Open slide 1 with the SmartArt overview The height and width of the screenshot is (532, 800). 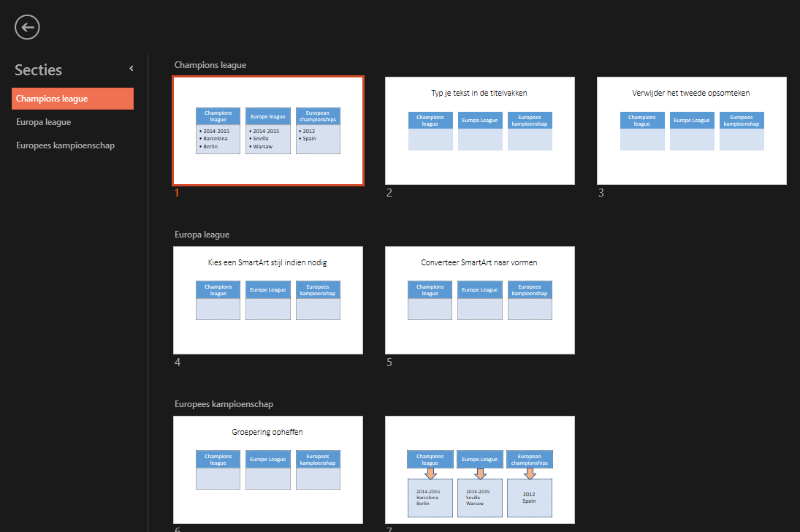coord(267,131)
